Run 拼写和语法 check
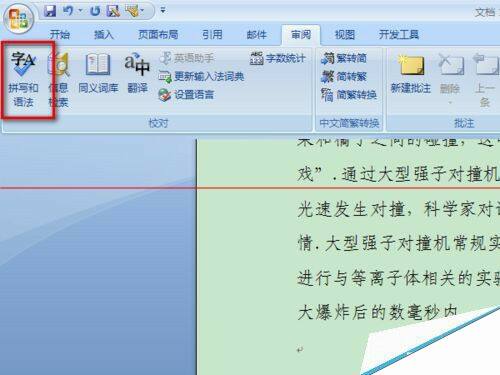The width and height of the screenshot is (500, 375). (23, 79)
